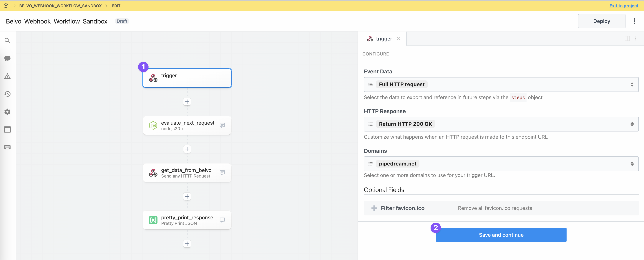
Task: Open the warning triangle errors icon
Action: point(7,76)
